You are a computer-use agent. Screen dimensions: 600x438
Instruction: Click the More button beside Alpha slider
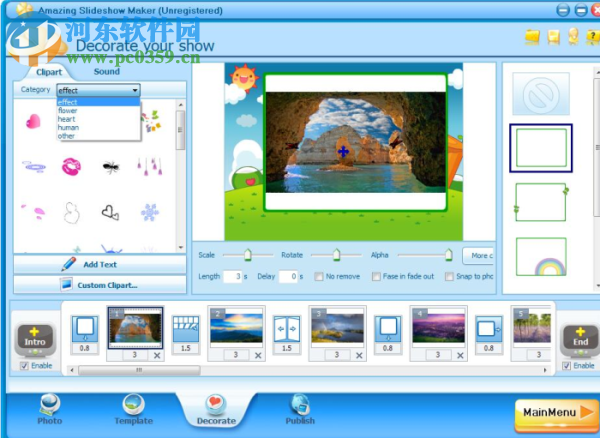point(478,256)
